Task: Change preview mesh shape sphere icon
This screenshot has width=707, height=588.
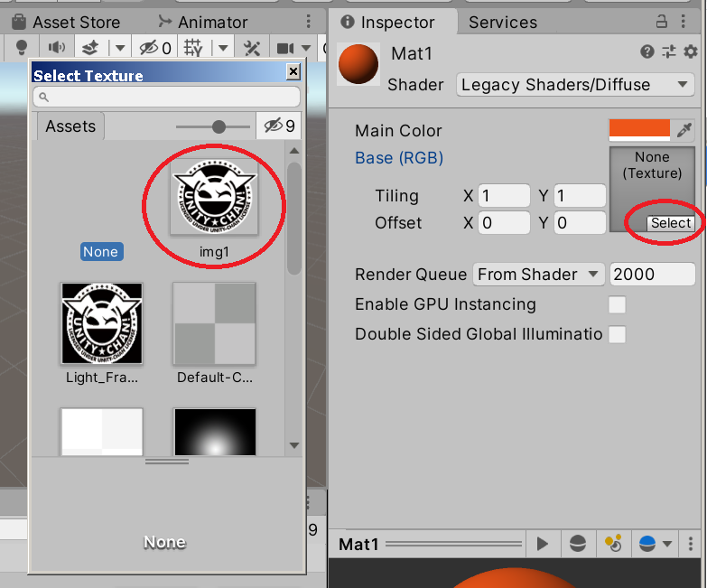Action: tap(578, 544)
